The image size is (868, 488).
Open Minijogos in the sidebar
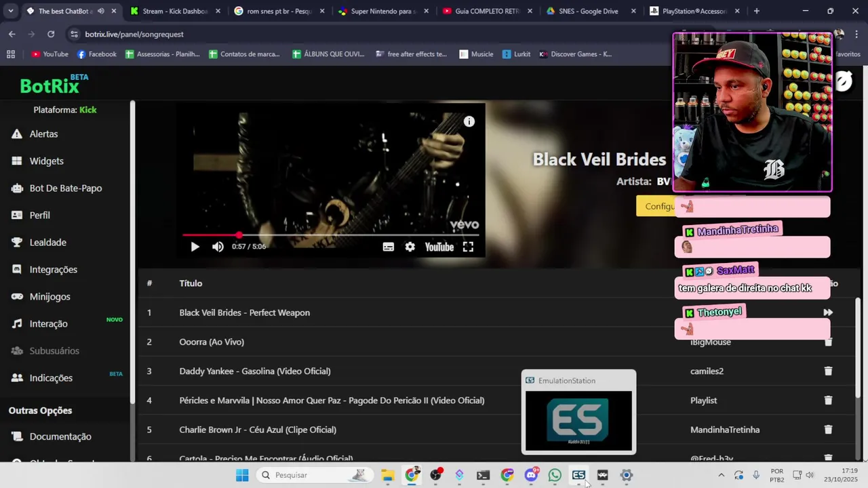[x=50, y=297]
